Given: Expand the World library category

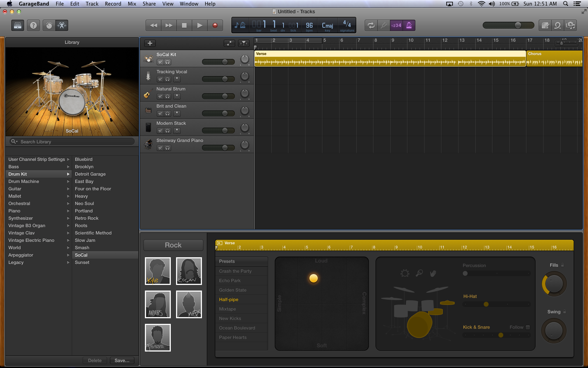Looking at the screenshot, I should click(68, 247).
